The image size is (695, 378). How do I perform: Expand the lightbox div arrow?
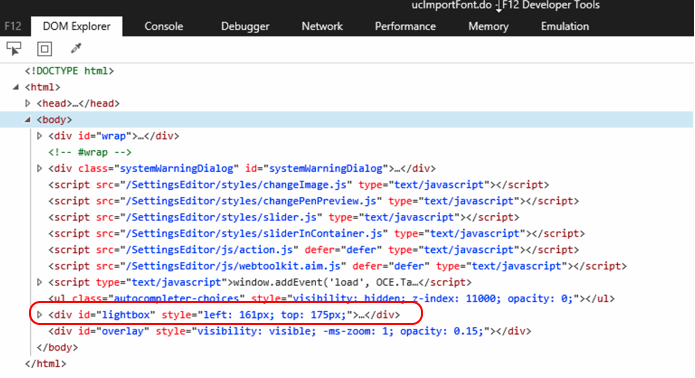click(39, 314)
